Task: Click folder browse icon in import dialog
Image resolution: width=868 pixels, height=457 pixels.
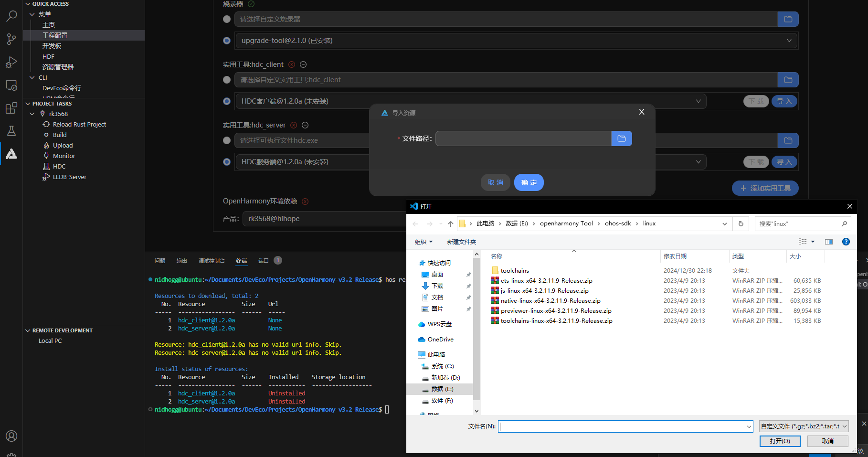Action: point(622,138)
